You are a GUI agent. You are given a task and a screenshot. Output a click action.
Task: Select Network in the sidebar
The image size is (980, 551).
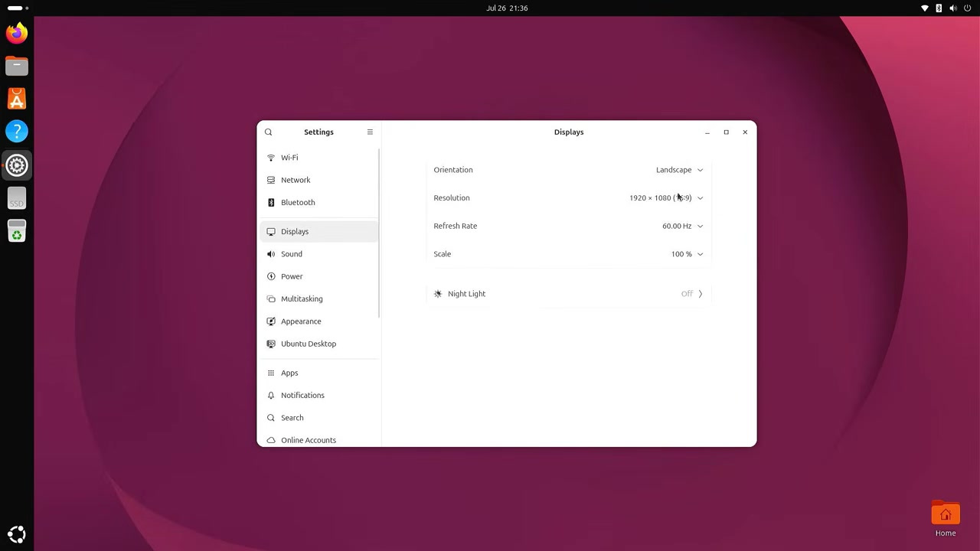pyautogui.click(x=319, y=180)
